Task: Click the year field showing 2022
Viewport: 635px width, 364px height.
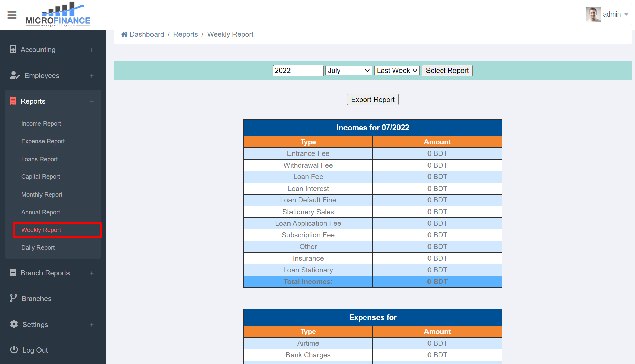Action: pos(298,71)
